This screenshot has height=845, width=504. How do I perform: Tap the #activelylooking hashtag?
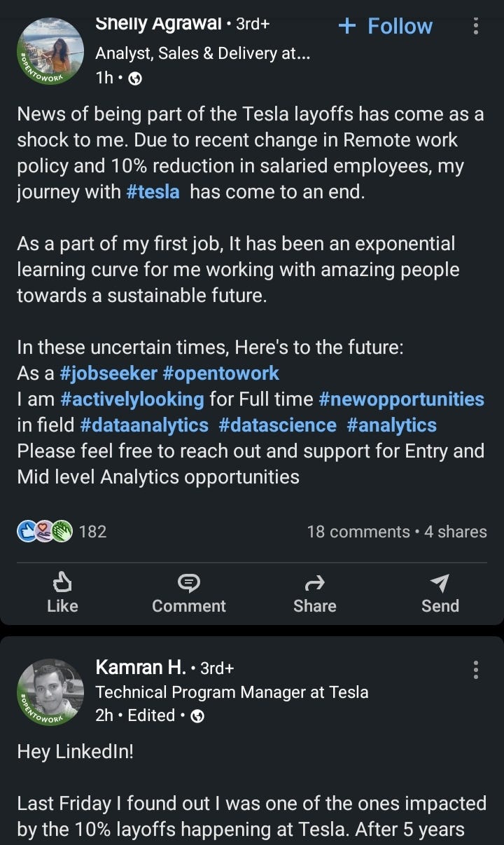[132, 399]
